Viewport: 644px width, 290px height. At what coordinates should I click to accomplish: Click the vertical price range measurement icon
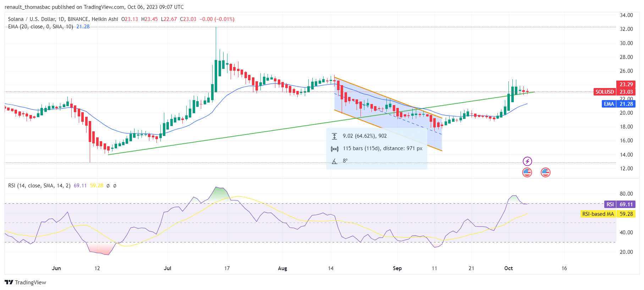point(334,136)
